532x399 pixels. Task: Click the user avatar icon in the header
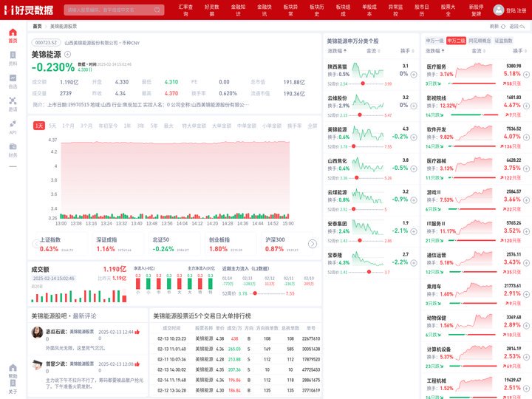499,10
